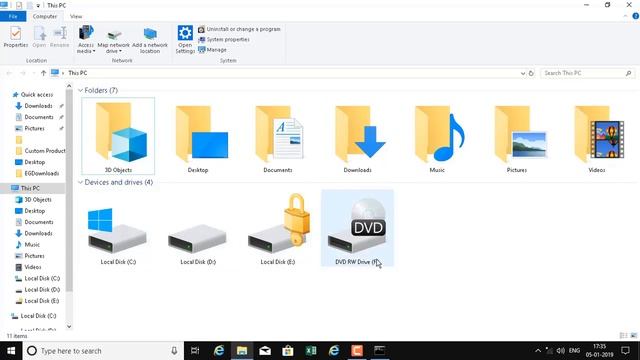Click Manage in System group
Viewport: 640px width, 360px height.
tap(212, 50)
